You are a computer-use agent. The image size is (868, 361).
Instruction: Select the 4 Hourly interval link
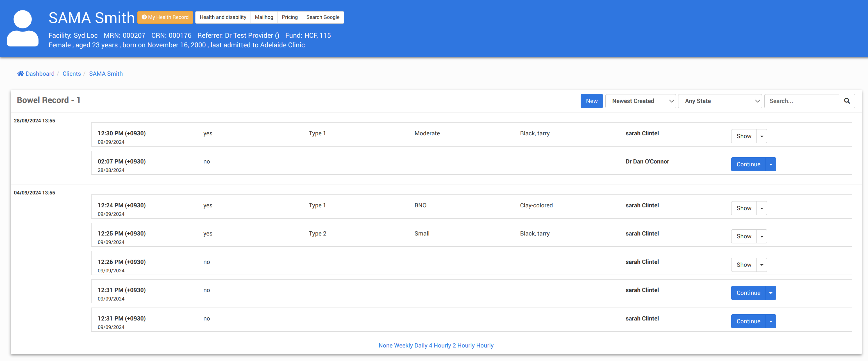click(x=440, y=345)
